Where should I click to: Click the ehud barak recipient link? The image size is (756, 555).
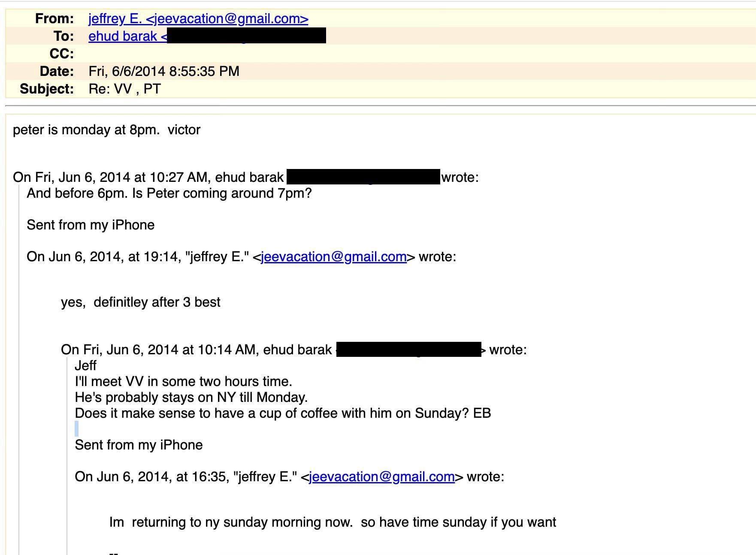click(127, 36)
